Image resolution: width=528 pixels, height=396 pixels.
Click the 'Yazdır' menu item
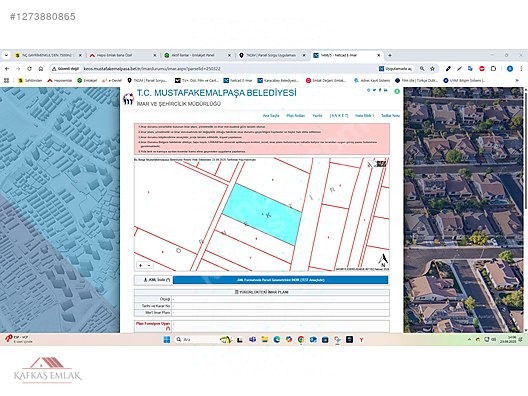pyautogui.click(x=317, y=116)
